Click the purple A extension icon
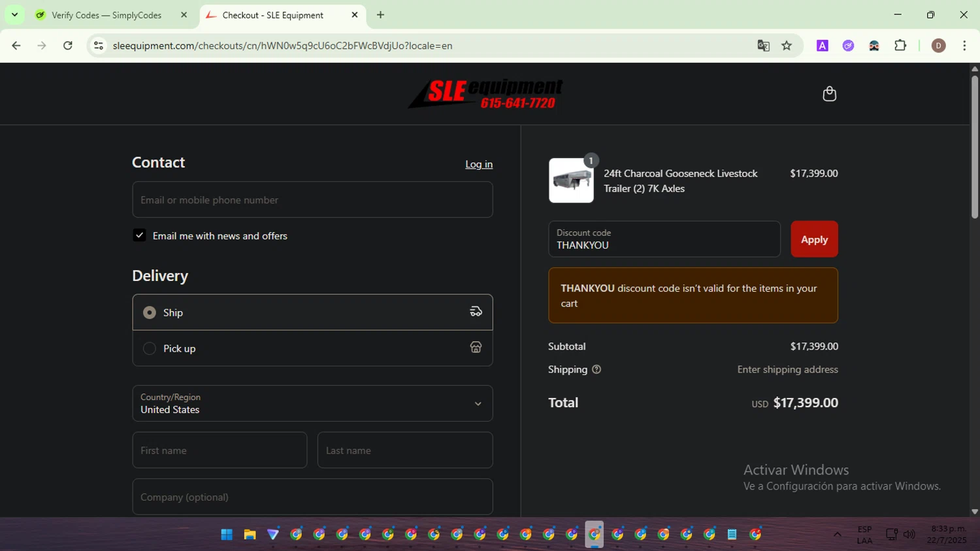Image resolution: width=980 pixels, height=551 pixels. coord(823,46)
